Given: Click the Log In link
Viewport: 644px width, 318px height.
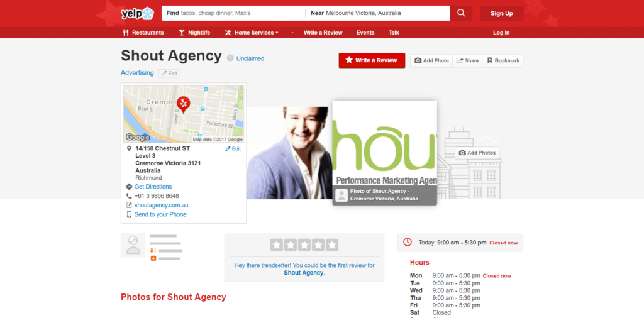Looking at the screenshot, I should click(x=501, y=33).
